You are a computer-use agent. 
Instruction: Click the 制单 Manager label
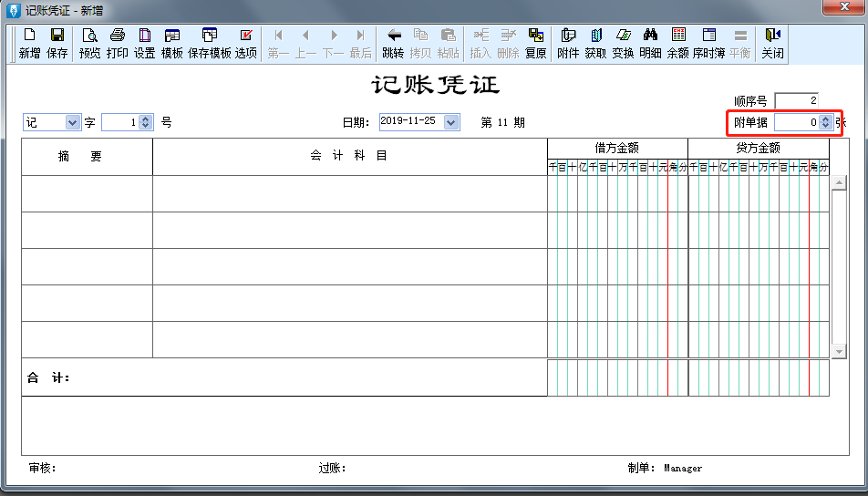coord(665,468)
